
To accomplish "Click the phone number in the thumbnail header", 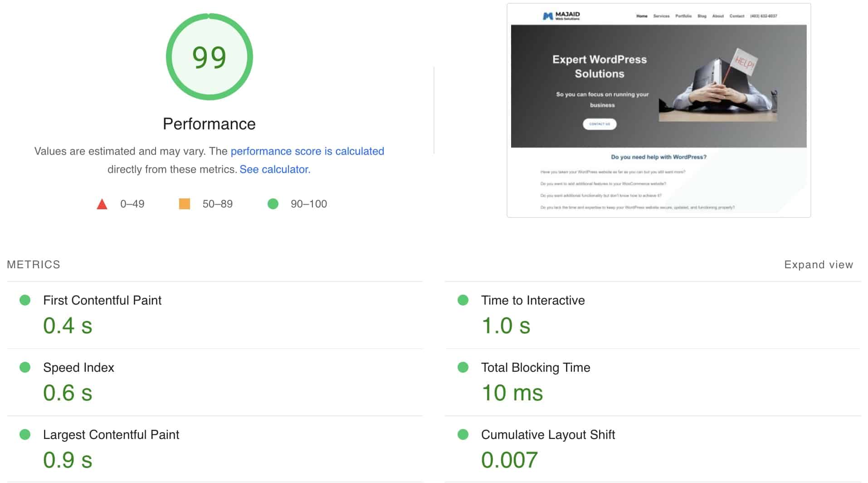I will point(763,16).
